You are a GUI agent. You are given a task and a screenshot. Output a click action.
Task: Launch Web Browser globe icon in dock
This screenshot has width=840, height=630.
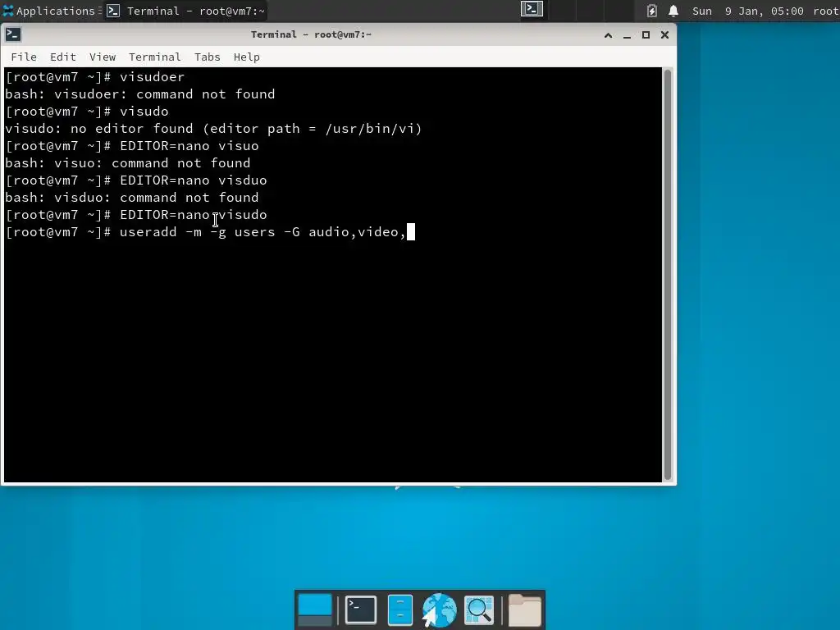tap(440, 609)
